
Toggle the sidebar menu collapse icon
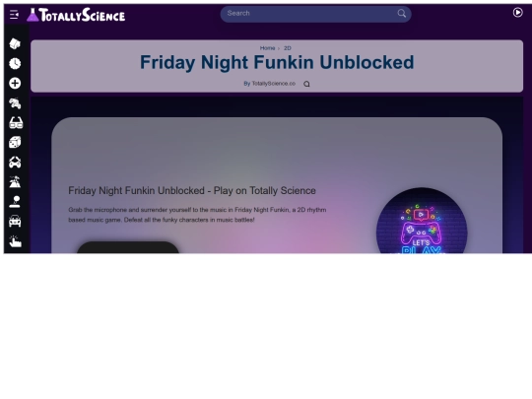click(14, 15)
